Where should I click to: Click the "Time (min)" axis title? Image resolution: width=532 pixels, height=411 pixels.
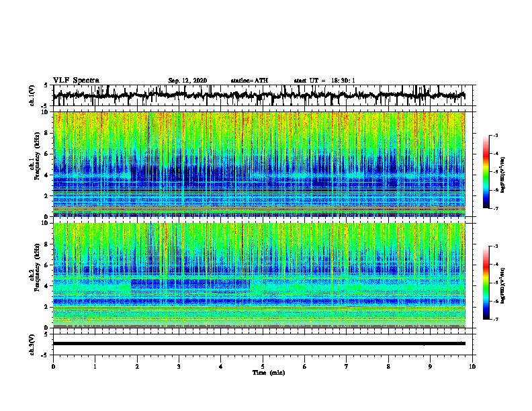269,373
